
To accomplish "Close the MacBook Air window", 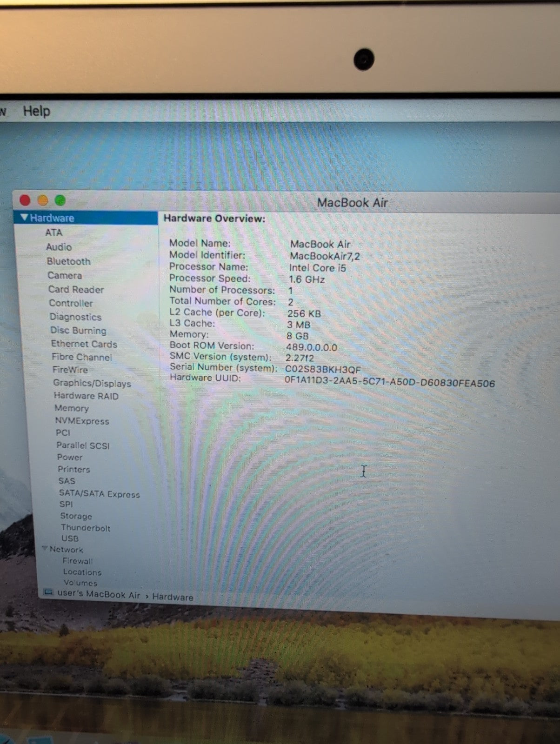I will point(25,200).
